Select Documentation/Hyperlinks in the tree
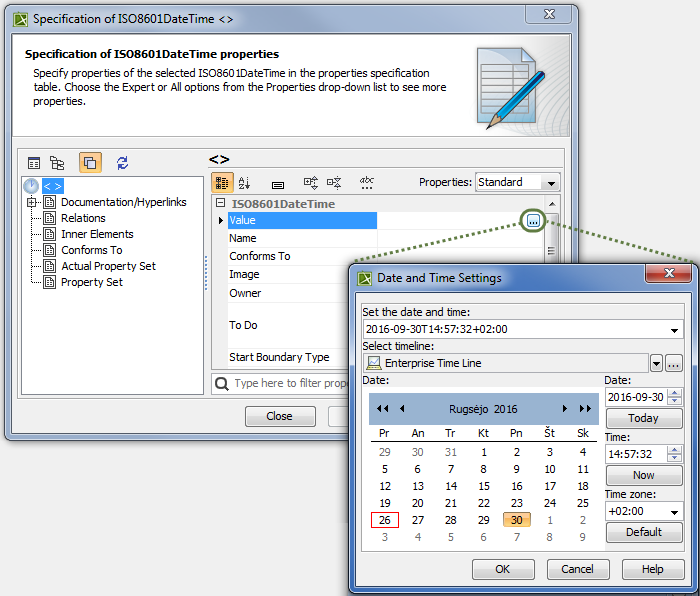Image resolution: width=700 pixels, height=596 pixels. click(x=124, y=202)
